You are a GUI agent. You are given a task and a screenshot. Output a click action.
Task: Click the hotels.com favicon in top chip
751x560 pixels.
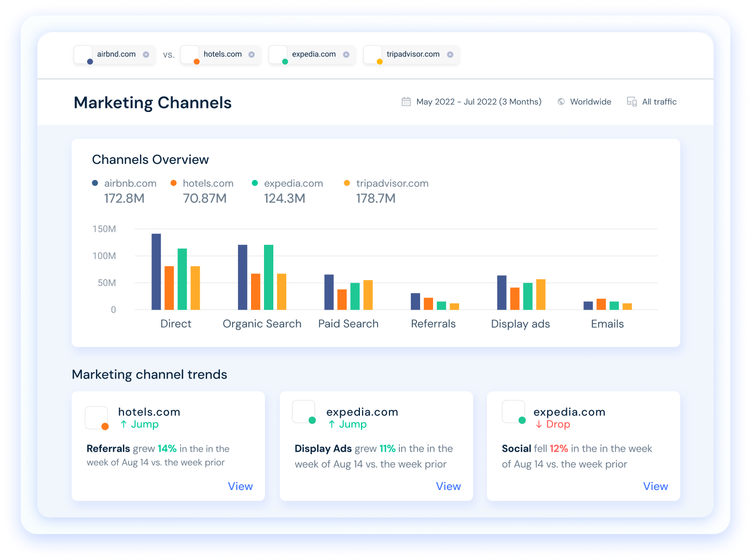(190, 54)
